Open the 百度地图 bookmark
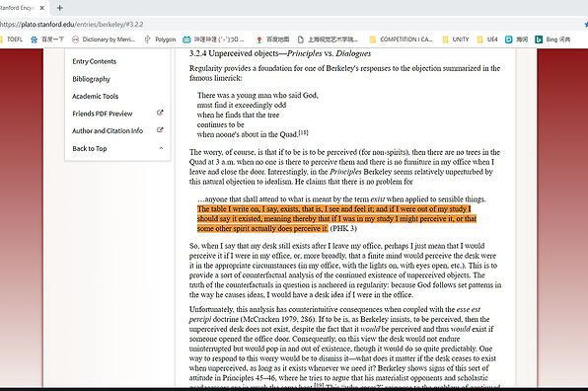The width and height of the screenshot is (588, 391). (272, 39)
